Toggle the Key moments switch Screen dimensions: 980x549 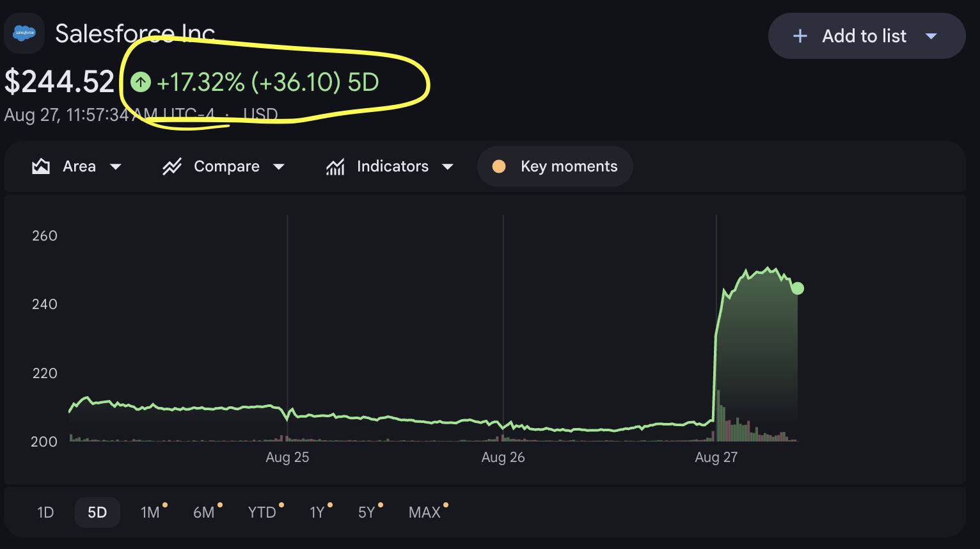555,166
